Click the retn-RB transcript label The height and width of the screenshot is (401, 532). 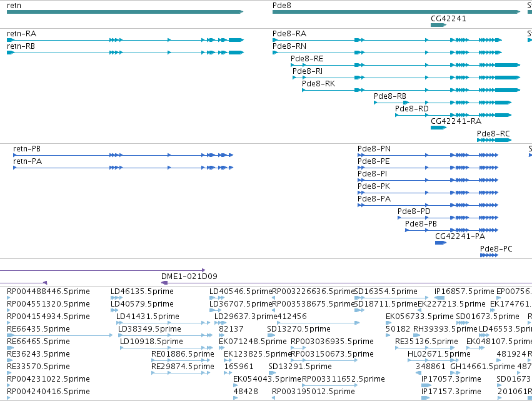[x=21, y=46]
